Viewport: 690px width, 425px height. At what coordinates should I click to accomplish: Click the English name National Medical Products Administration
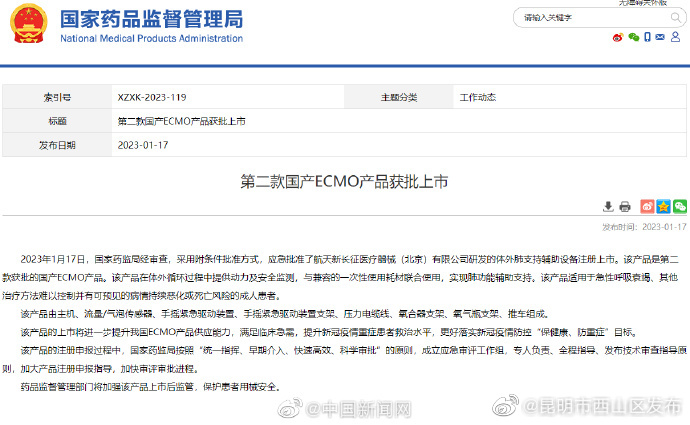[x=151, y=39]
